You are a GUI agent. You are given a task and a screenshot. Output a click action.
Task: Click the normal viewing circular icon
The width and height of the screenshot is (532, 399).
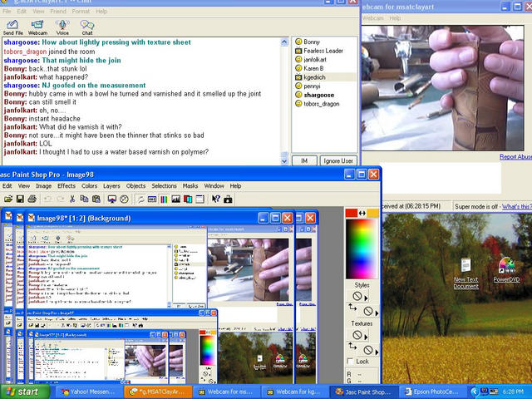click(x=124, y=199)
